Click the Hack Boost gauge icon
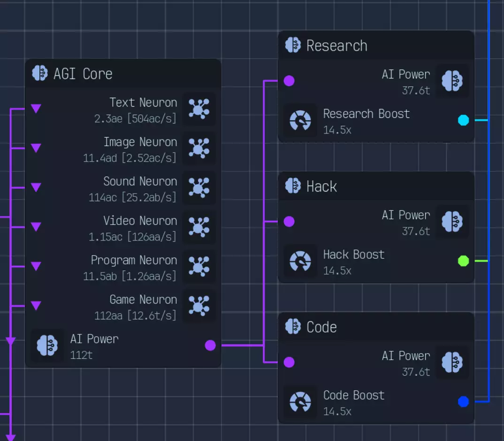504x441 pixels. tap(300, 262)
